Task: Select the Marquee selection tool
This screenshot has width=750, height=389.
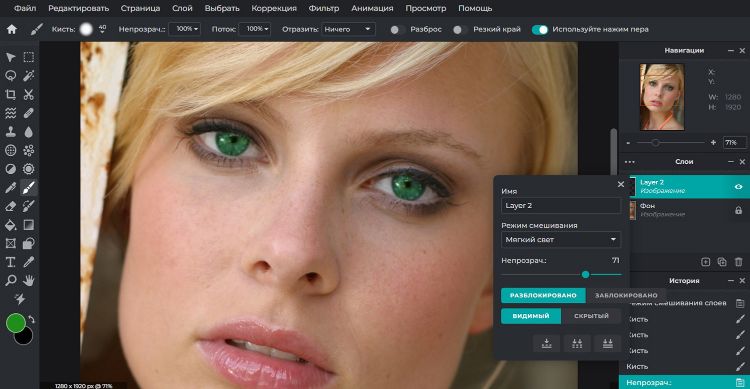Action: coord(29,57)
